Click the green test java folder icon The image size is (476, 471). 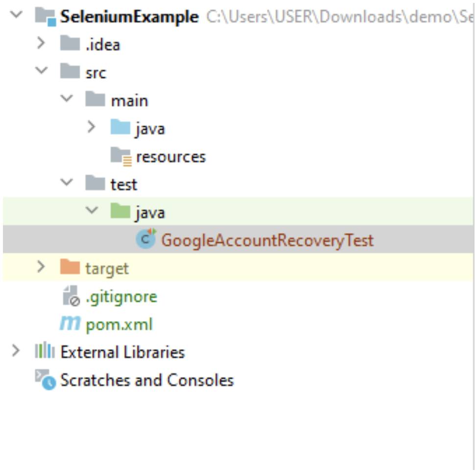tap(121, 212)
